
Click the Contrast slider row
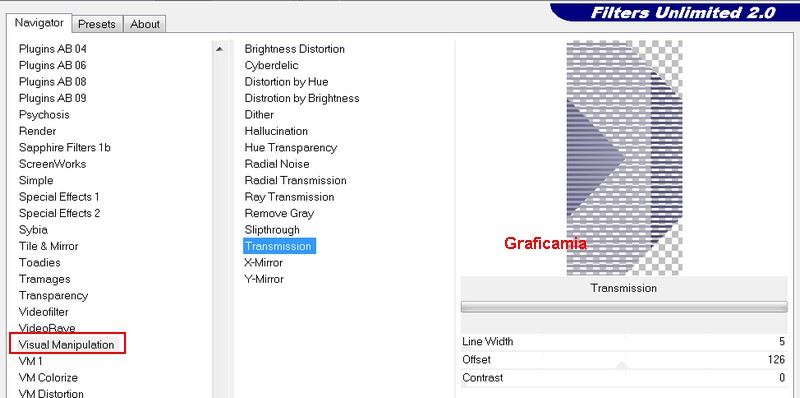pos(623,378)
